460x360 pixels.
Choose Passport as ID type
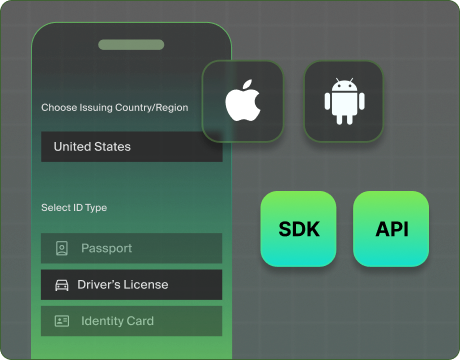coord(131,248)
